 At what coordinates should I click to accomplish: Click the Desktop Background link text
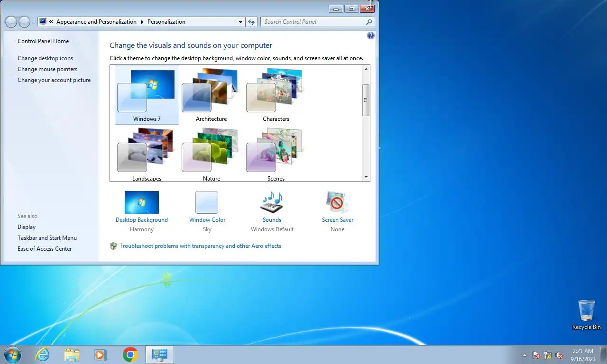tap(142, 220)
